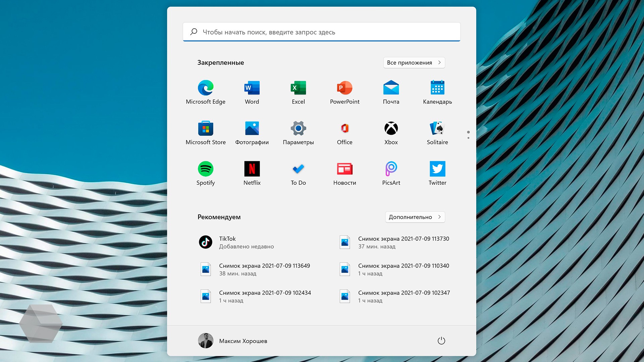Start the Solitaire game
Image resolution: width=644 pixels, height=362 pixels.
click(x=437, y=133)
